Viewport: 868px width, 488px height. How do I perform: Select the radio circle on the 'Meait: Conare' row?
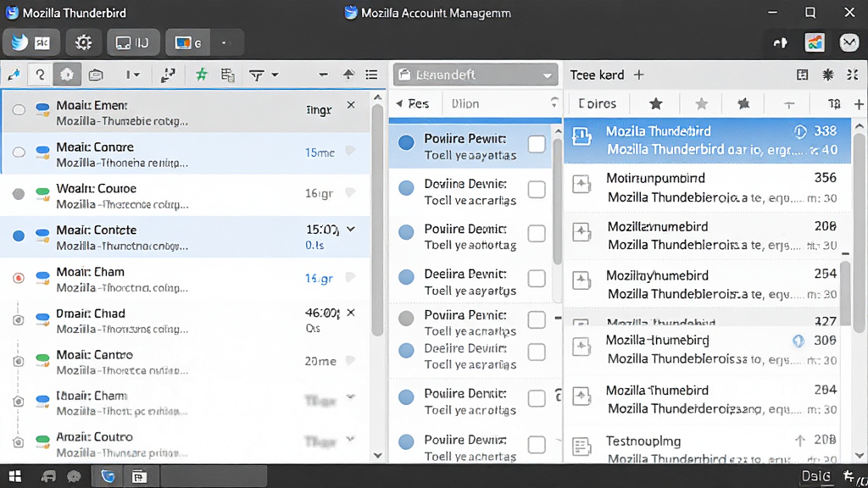pyautogui.click(x=19, y=152)
